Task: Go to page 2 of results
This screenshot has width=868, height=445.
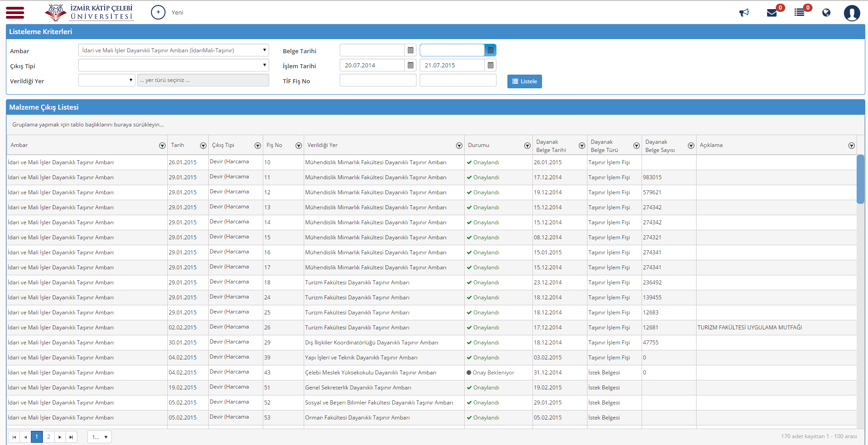Action: click(x=49, y=437)
